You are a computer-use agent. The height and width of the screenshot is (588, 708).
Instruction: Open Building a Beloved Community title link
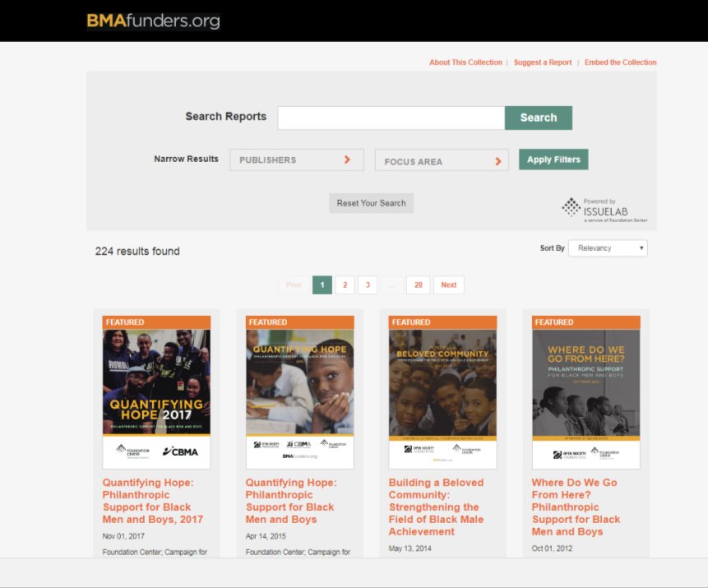pyautogui.click(x=436, y=507)
